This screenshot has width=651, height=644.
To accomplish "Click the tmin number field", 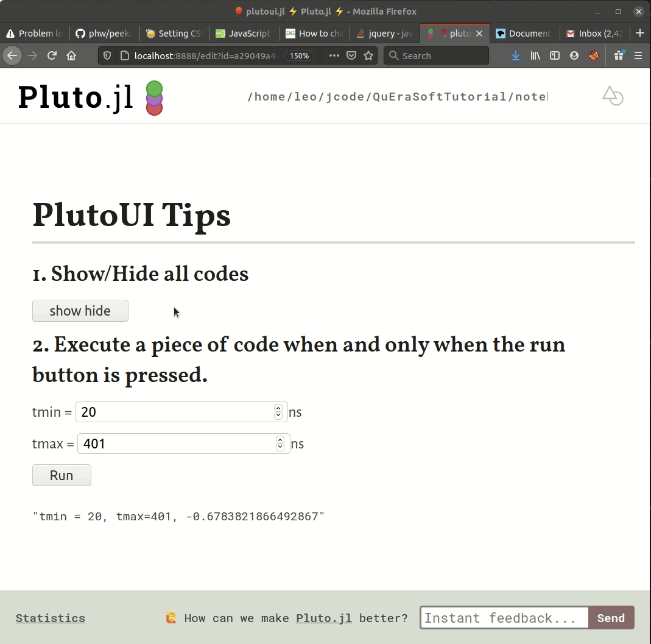I will click(181, 412).
